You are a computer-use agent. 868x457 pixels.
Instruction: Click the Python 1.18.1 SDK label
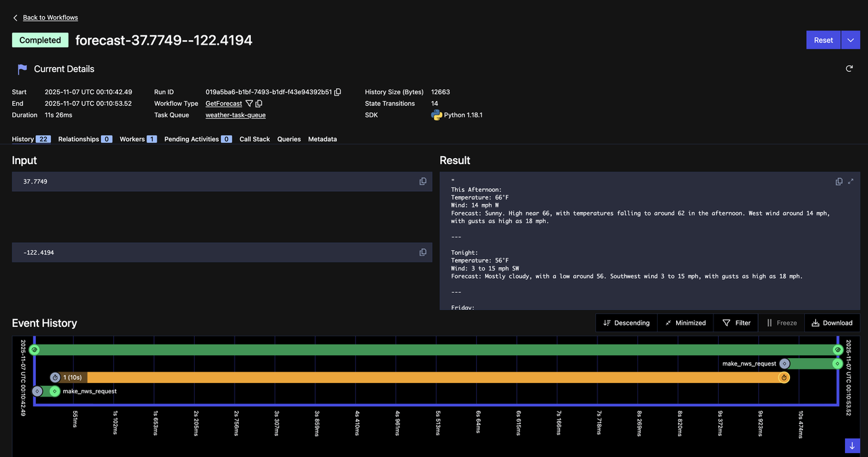(463, 115)
